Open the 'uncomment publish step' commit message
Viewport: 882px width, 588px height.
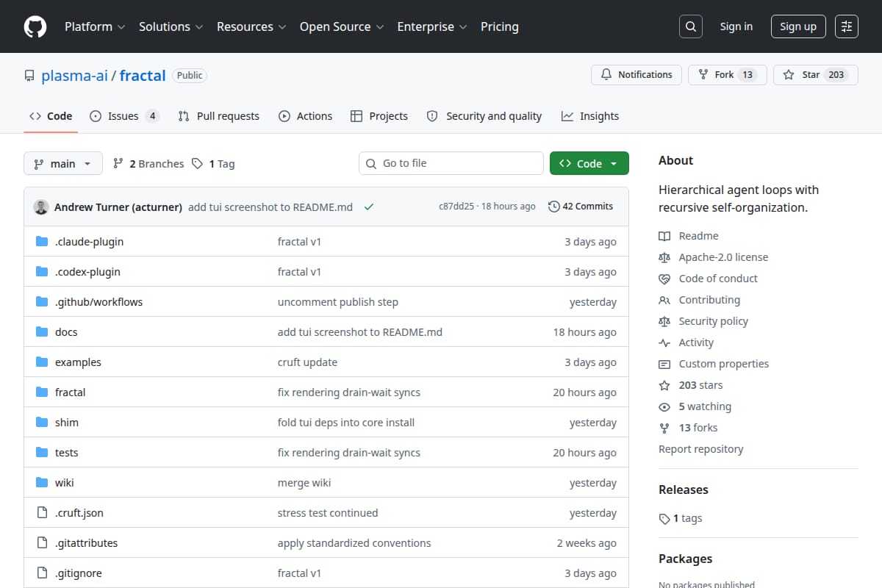338,302
